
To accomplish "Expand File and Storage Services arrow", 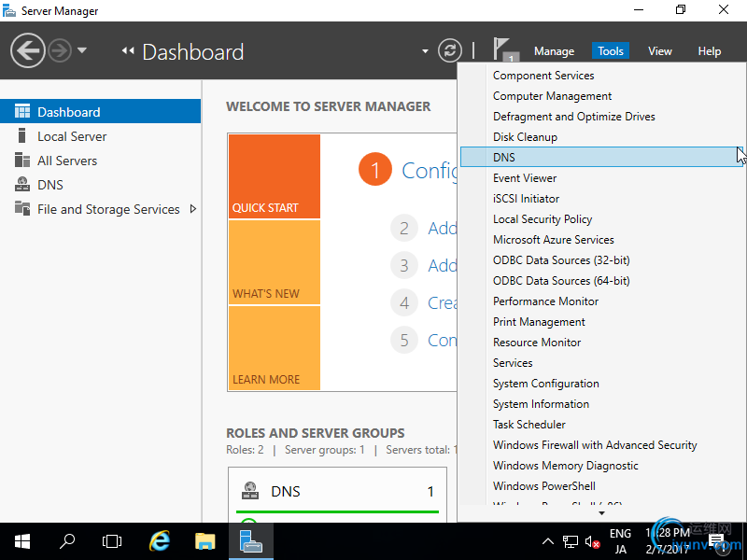I will tap(193, 208).
